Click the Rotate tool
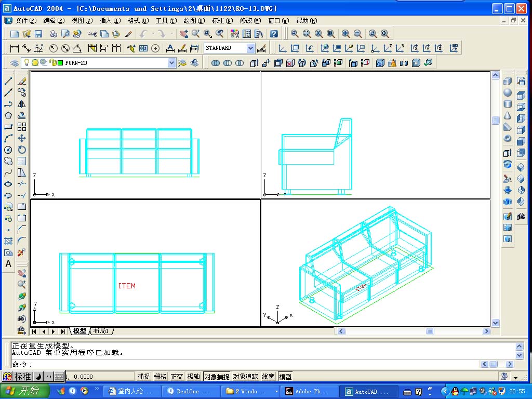 22,150
